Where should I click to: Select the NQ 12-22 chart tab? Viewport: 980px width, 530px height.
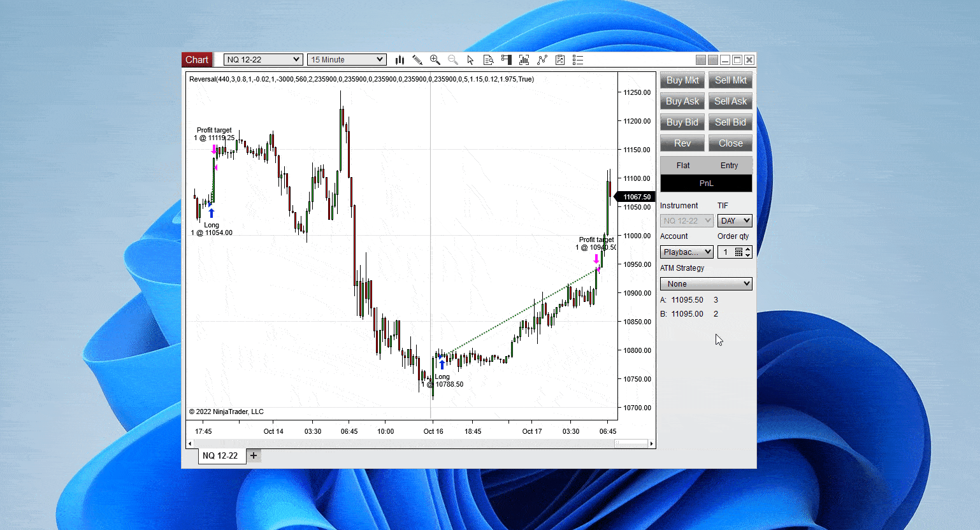tap(220, 455)
